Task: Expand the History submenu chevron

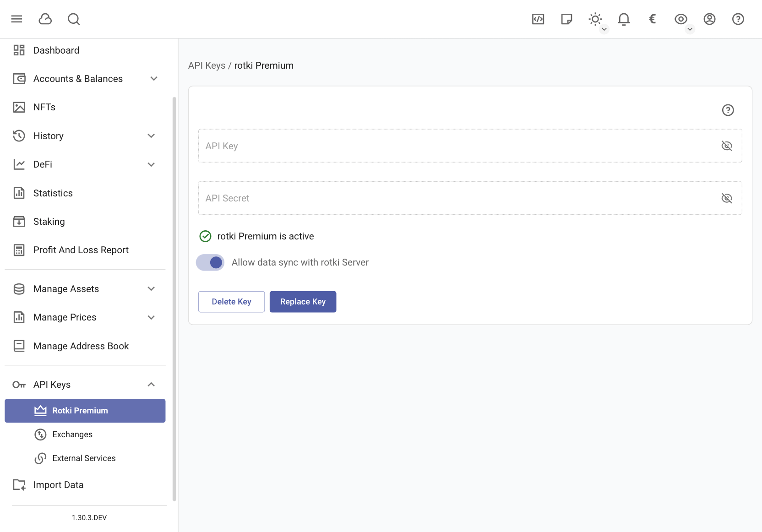Action: [x=151, y=136]
